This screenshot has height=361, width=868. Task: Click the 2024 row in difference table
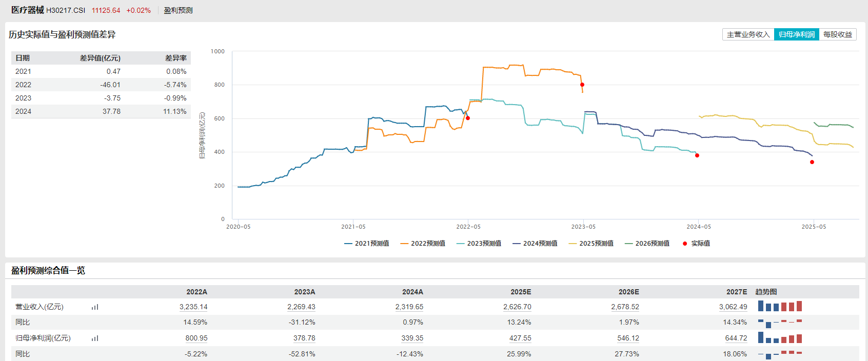point(101,111)
